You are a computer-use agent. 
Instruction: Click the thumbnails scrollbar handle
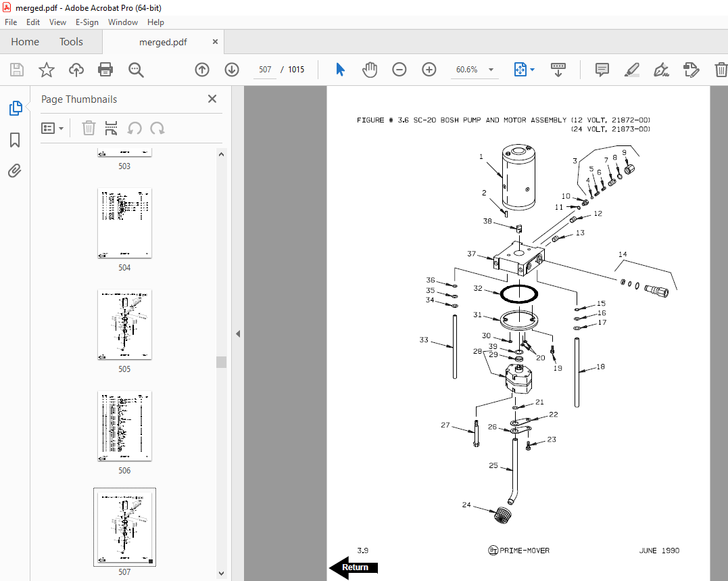pos(222,363)
